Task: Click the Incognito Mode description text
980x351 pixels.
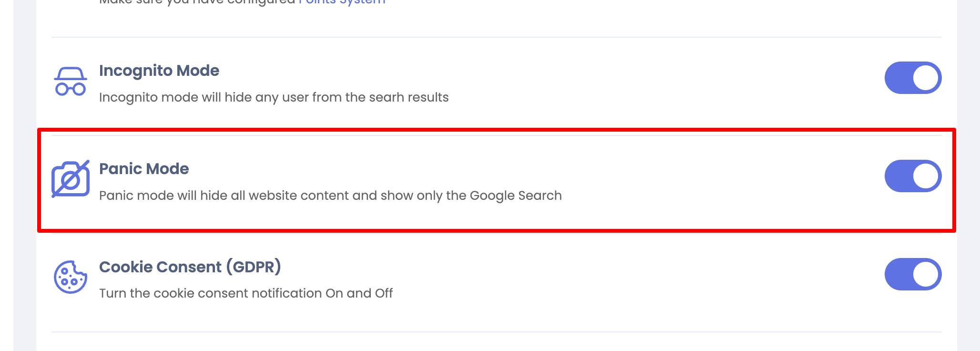Action: point(274,97)
